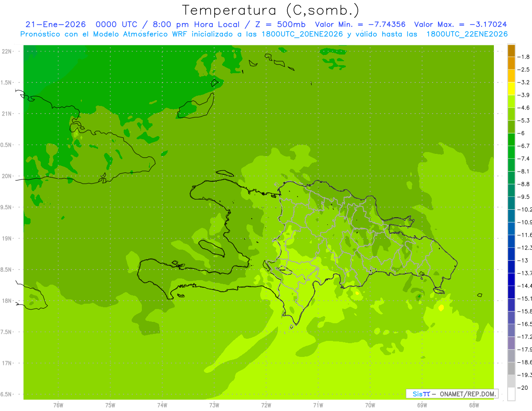Click the longitude label '76W'

(58, 406)
